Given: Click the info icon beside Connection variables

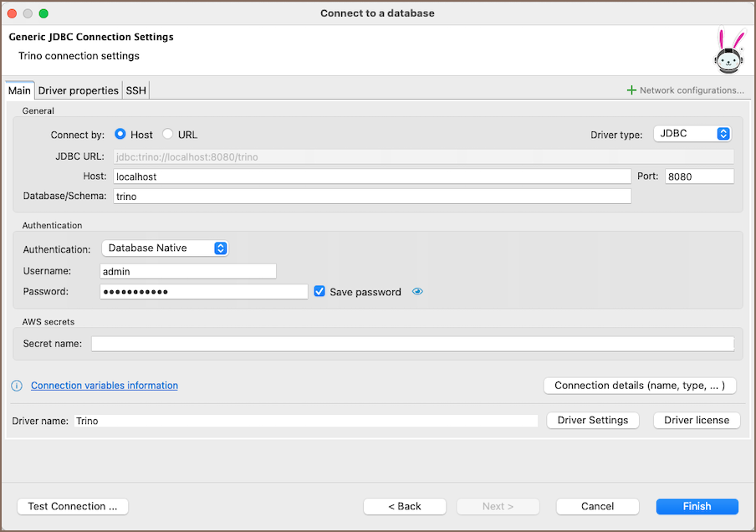Looking at the screenshot, I should [x=17, y=386].
